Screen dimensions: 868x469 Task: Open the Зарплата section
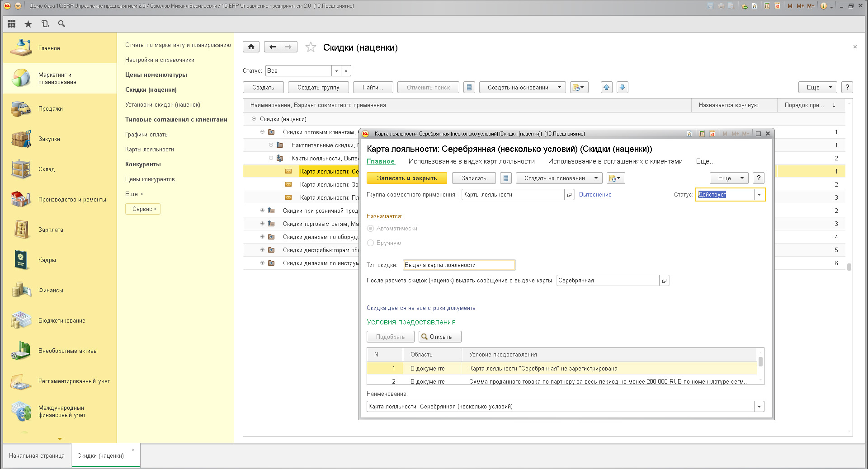(x=60, y=230)
